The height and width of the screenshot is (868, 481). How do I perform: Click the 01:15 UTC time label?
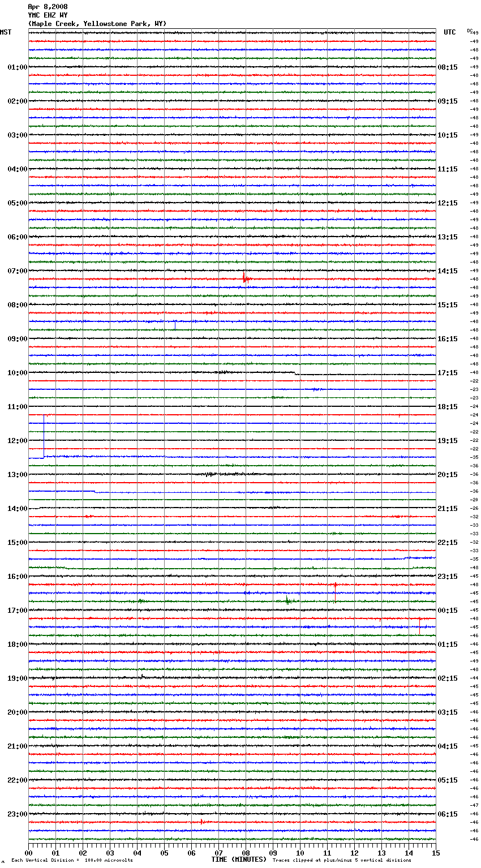[x=448, y=644]
